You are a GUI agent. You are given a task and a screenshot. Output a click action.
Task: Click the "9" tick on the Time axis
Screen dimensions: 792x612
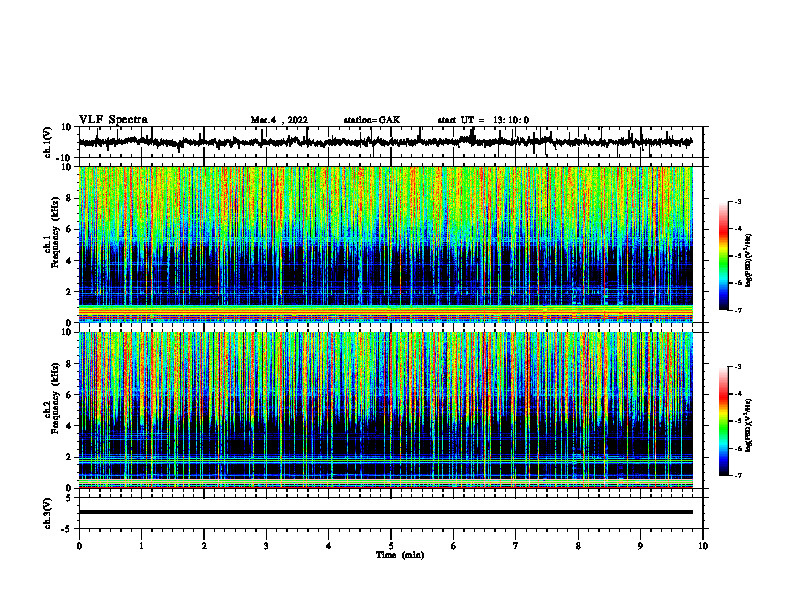[640, 546]
